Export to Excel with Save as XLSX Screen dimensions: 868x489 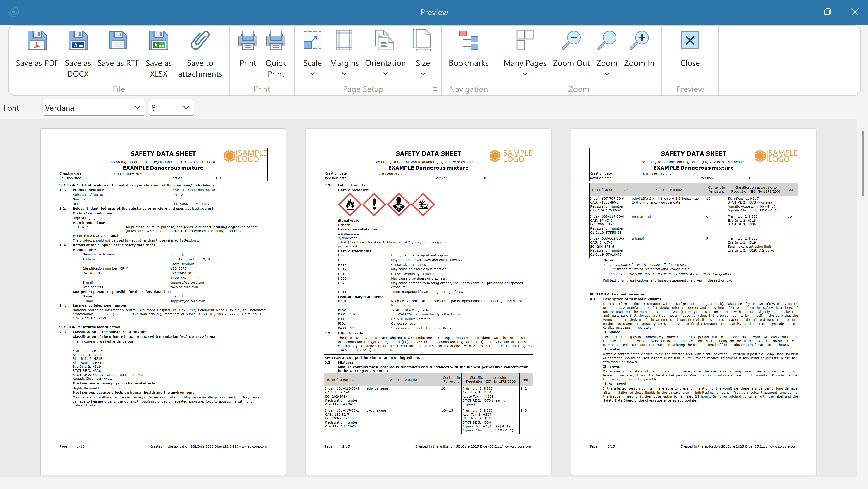tap(159, 41)
